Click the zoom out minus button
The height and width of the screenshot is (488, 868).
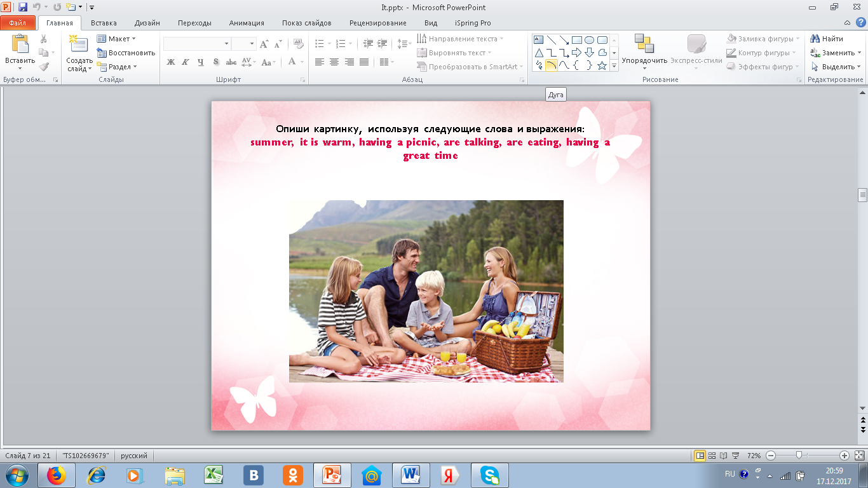[771, 456]
